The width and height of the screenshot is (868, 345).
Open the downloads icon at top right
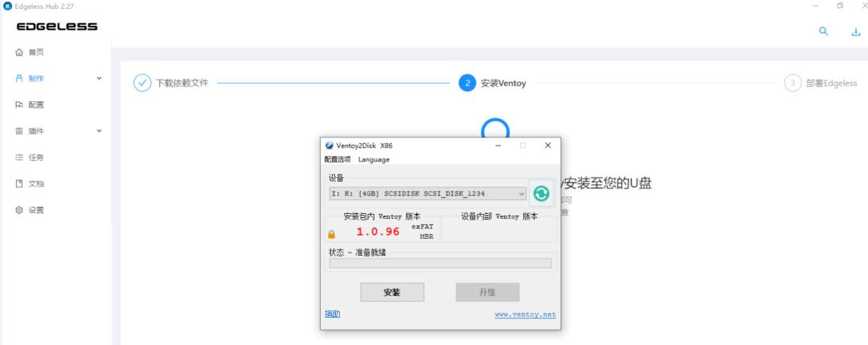pyautogui.click(x=855, y=32)
